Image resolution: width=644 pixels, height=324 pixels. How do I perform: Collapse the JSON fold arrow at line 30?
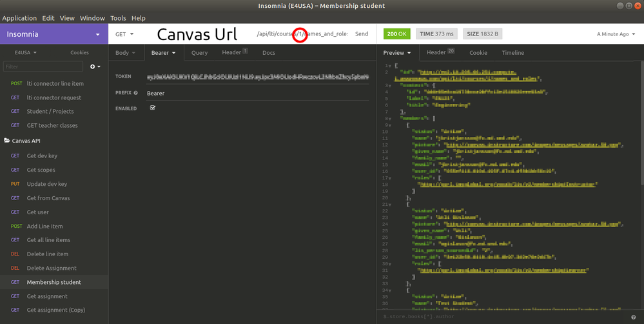tap(389, 264)
